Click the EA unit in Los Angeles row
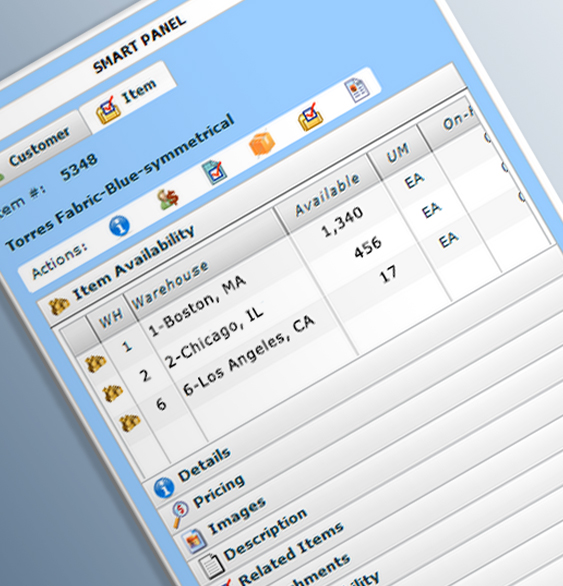Screen dimensions: 563x586 click(448, 240)
